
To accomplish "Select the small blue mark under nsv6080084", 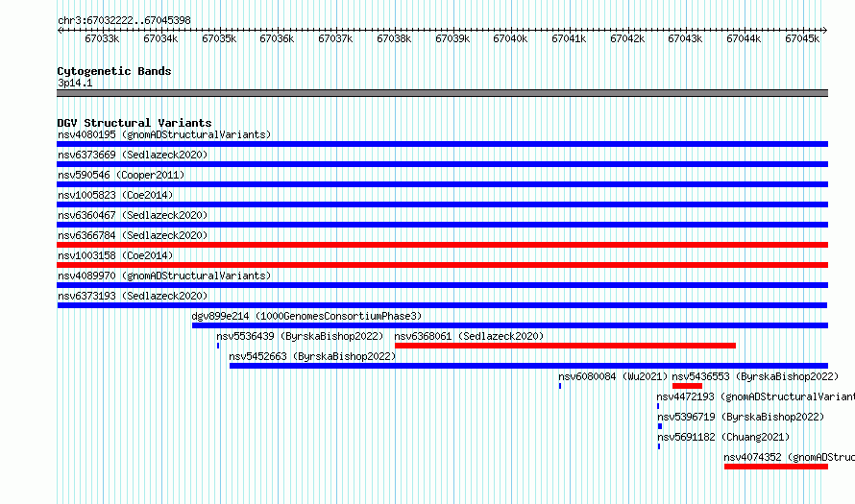I will (x=560, y=386).
